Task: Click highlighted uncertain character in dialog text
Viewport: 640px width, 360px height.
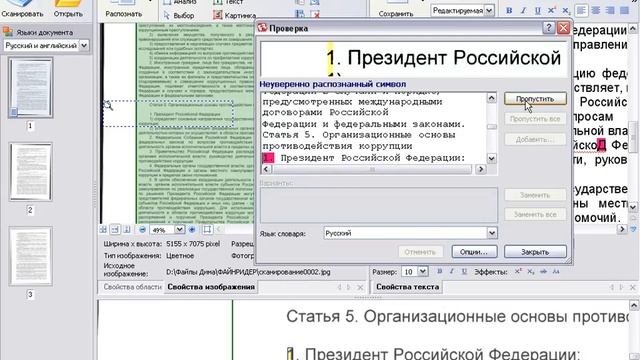Action: pos(268,158)
